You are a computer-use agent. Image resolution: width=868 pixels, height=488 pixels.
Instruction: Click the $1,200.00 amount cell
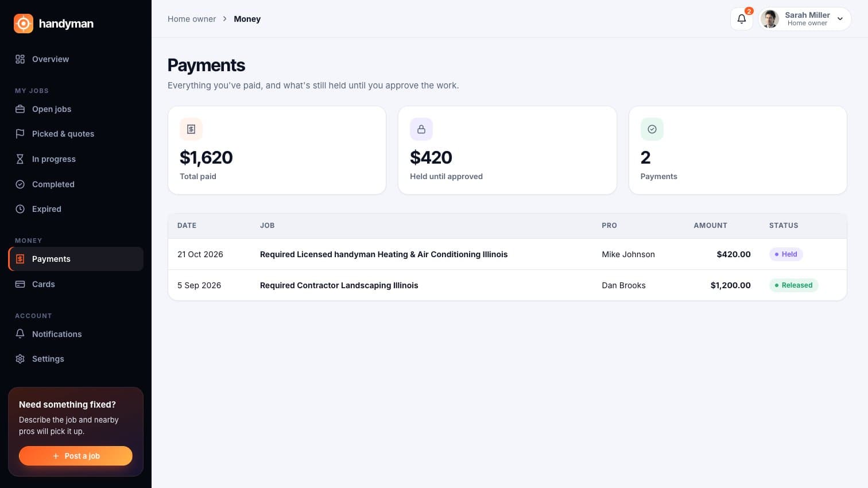[730, 285]
